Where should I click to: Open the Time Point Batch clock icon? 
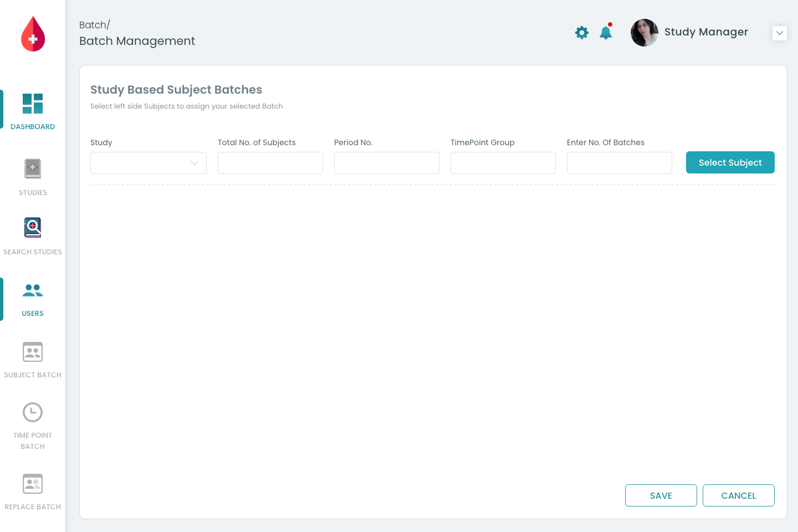[33, 412]
